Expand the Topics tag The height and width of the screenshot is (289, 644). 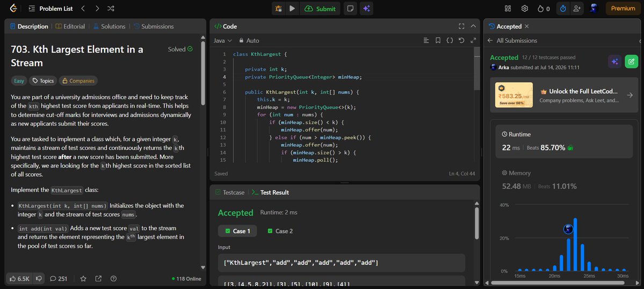point(44,81)
